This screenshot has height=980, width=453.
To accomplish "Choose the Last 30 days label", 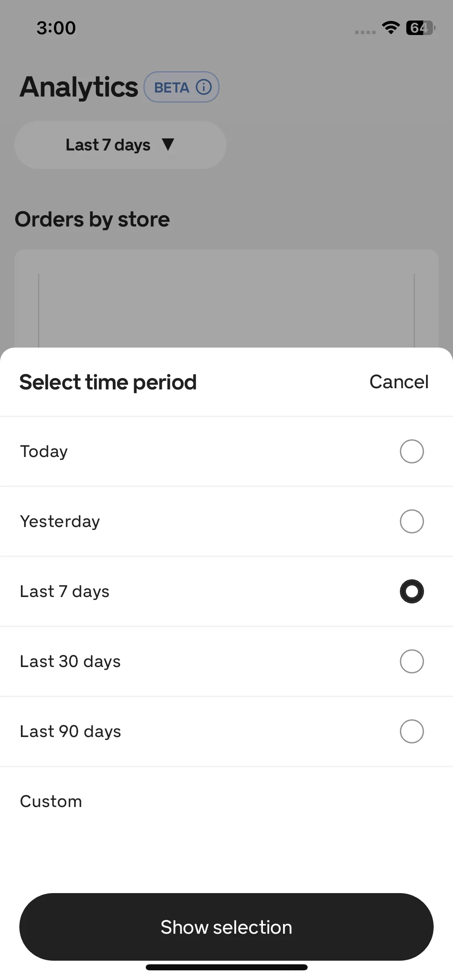I will (70, 661).
